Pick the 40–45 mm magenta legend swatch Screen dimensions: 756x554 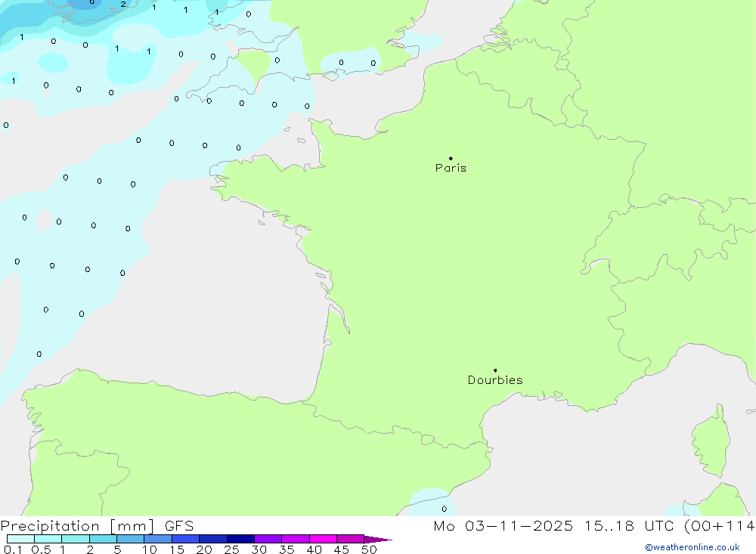[x=323, y=539]
